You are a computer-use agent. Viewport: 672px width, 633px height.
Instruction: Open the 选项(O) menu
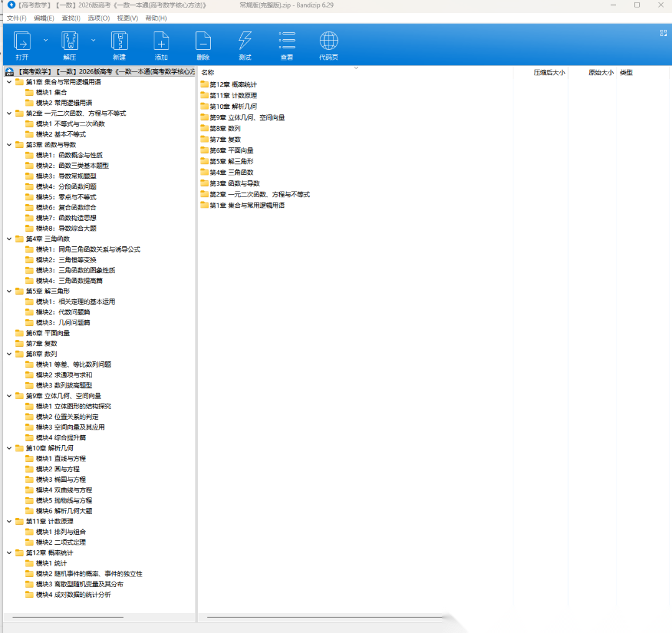click(98, 18)
